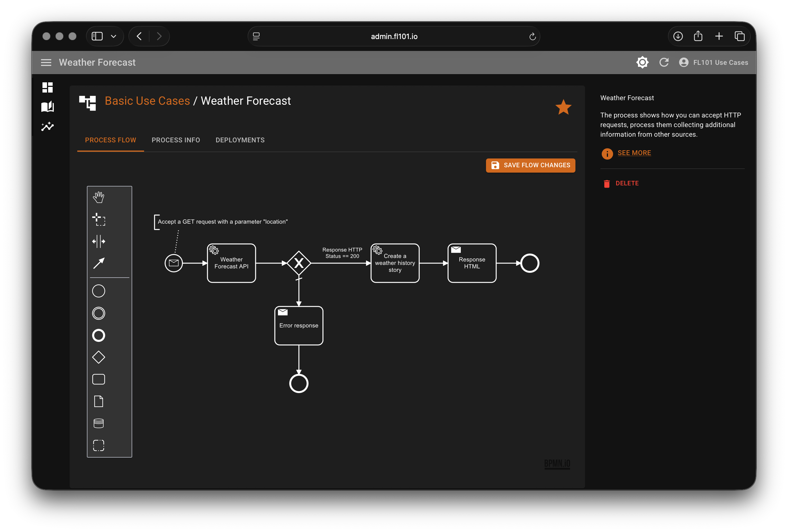Select the gateway shape from the palette
The height and width of the screenshot is (532, 788).
pyautogui.click(x=99, y=357)
